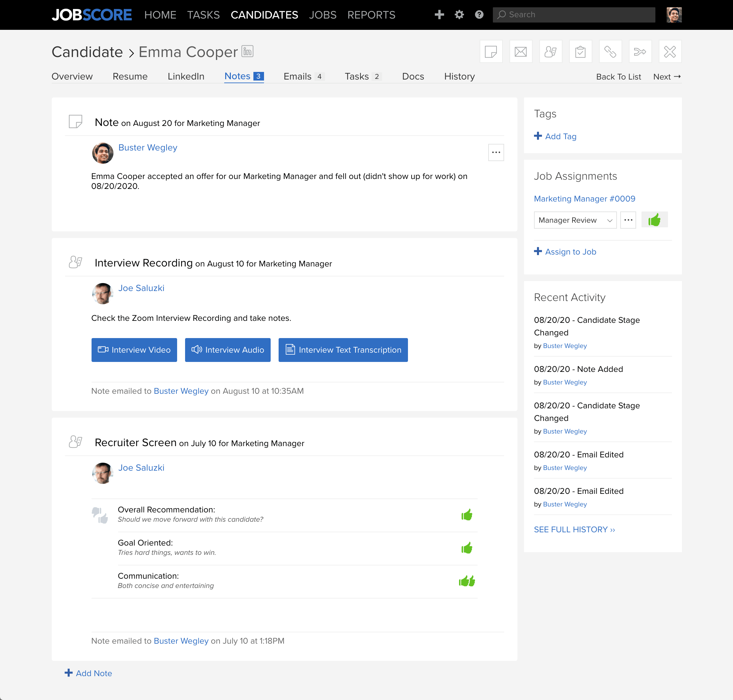
Task: Click SEE FULL HISTORY link
Action: [x=574, y=530]
